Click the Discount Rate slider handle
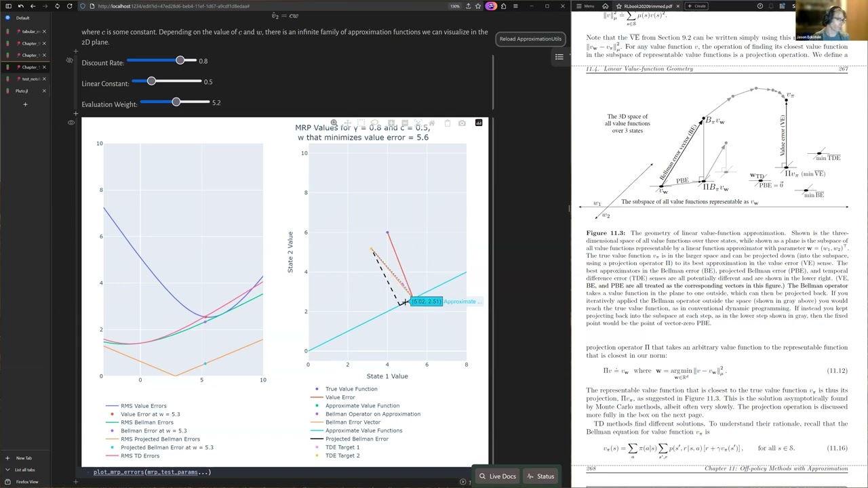 coord(180,61)
